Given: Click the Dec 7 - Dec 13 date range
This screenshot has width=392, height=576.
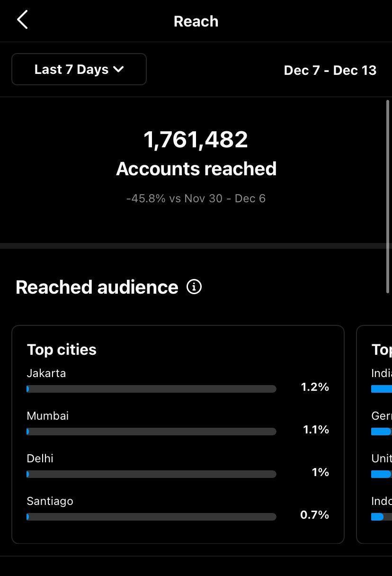Looking at the screenshot, I should point(330,70).
